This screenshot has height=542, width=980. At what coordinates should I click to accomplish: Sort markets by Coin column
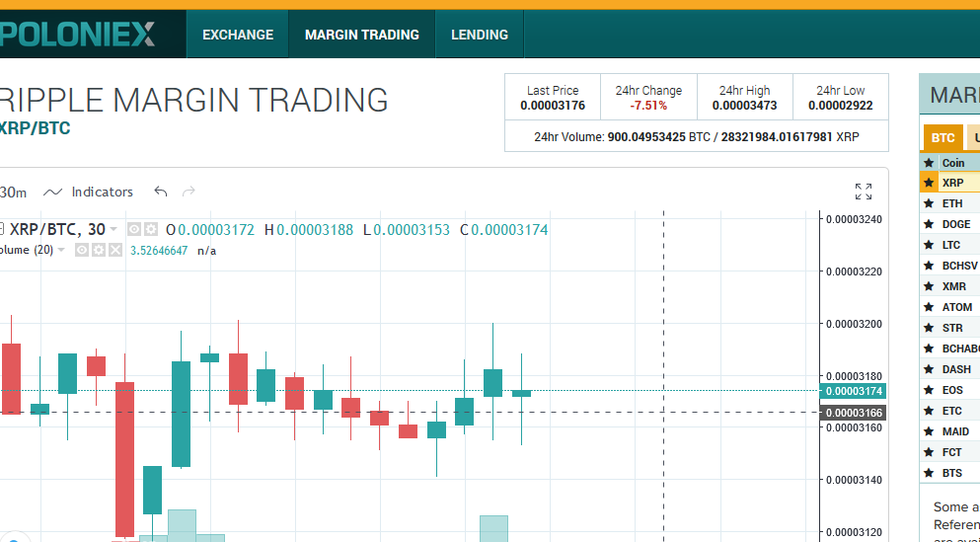953,163
